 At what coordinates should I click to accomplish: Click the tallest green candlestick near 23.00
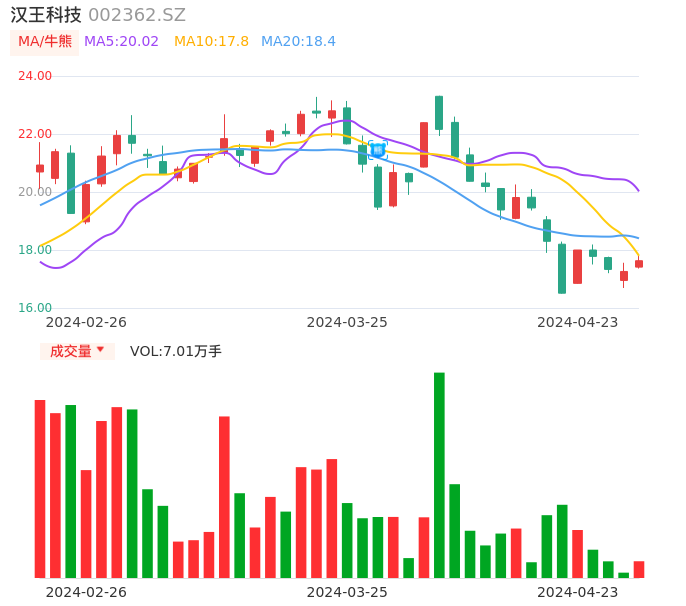click(x=439, y=112)
